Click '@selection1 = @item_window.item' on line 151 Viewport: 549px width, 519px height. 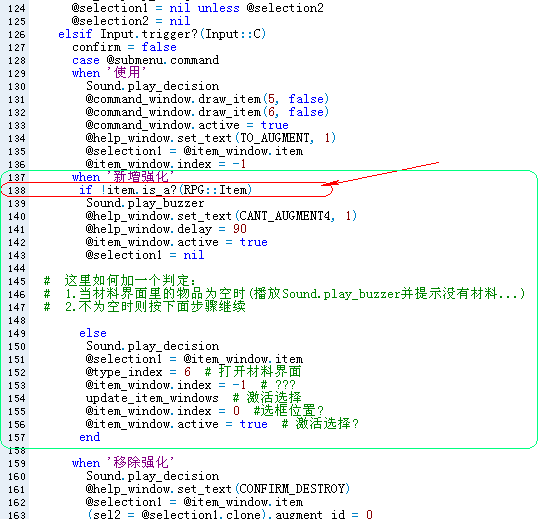click(194, 359)
